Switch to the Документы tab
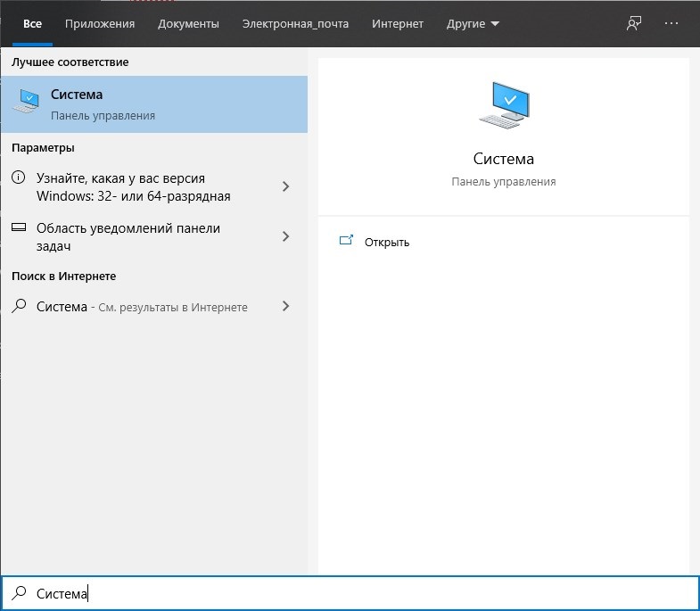The image size is (700, 611). tap(188, 24)
